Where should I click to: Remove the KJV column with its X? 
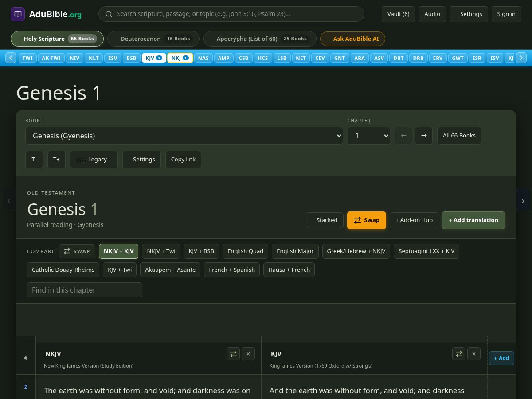[474, 354]
